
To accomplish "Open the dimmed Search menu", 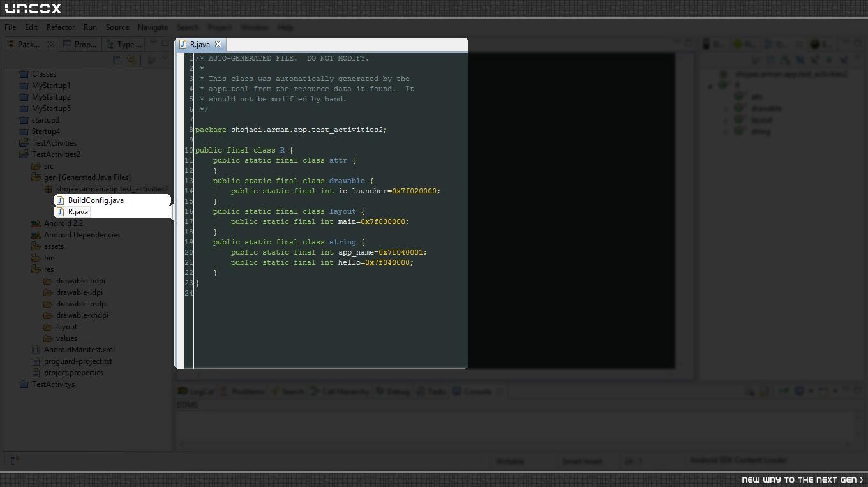I will [188, 27].
